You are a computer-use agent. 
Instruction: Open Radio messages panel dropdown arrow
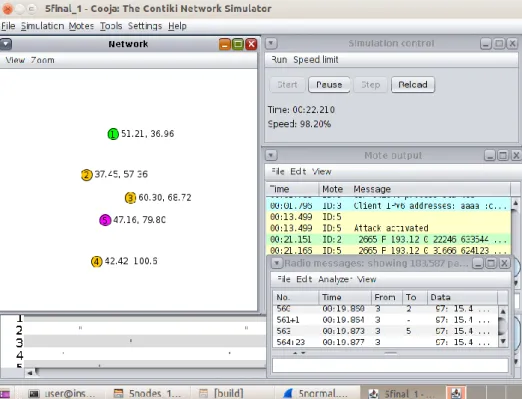[276, 263]
